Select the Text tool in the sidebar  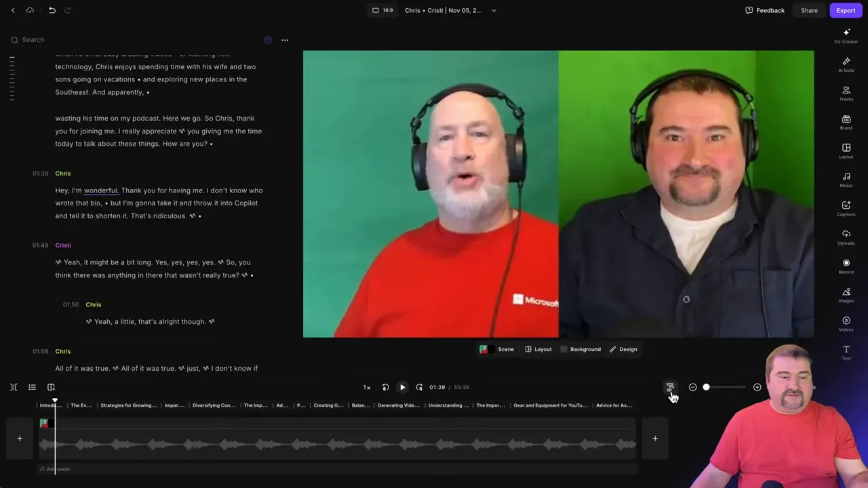pos(846,352)
